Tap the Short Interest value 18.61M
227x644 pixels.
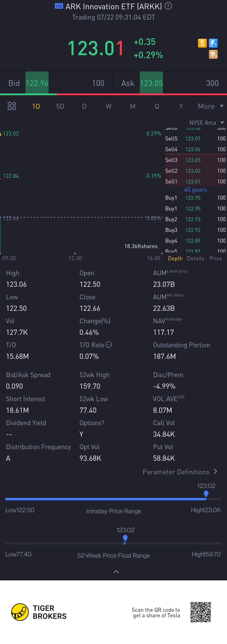tap(17, 410)
